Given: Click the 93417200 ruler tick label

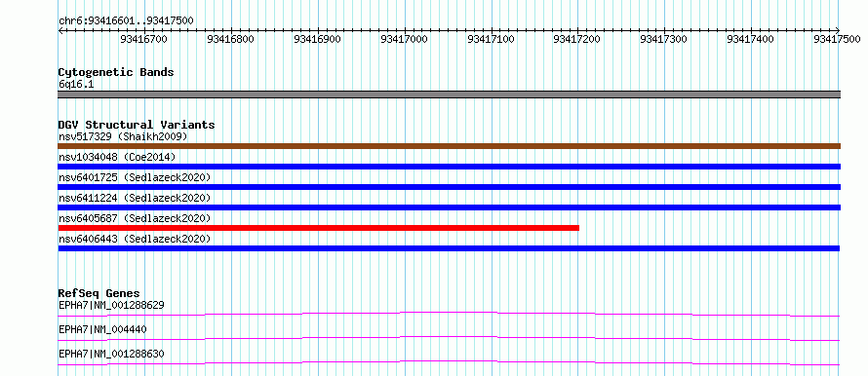Looking at the screenshot, I should click(x=576, y=39).
